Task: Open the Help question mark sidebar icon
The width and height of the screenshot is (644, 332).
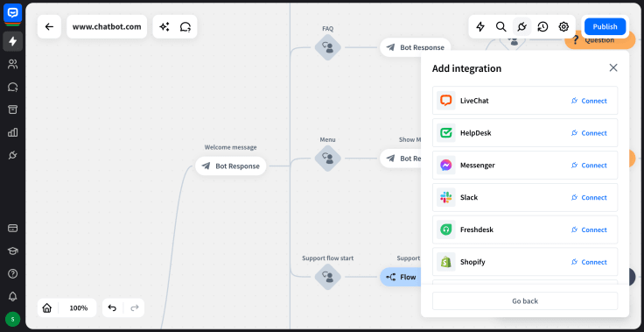Action: [13, 273]
